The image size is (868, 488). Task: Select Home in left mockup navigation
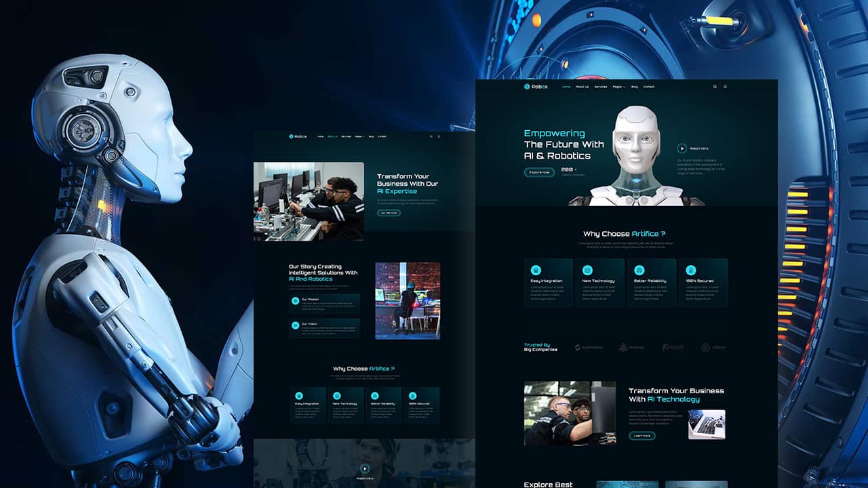(321, 136)
